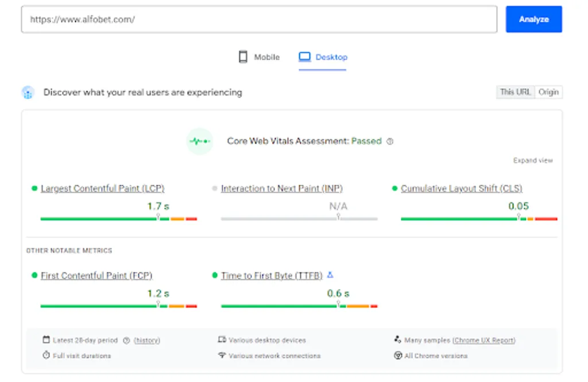The width and height of the screenshot is (588, 382).
Task: Click the network connections wifi icon
Action: point(221,355)
